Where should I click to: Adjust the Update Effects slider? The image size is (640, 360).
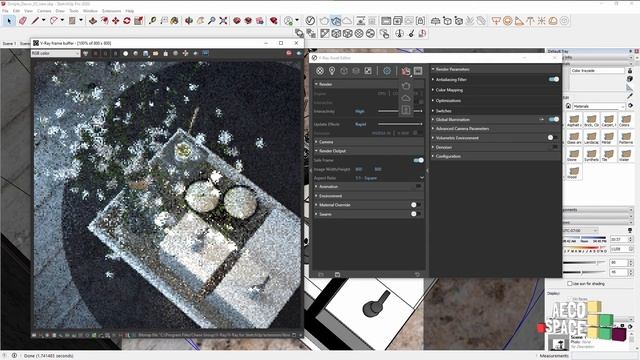(400, 124)
